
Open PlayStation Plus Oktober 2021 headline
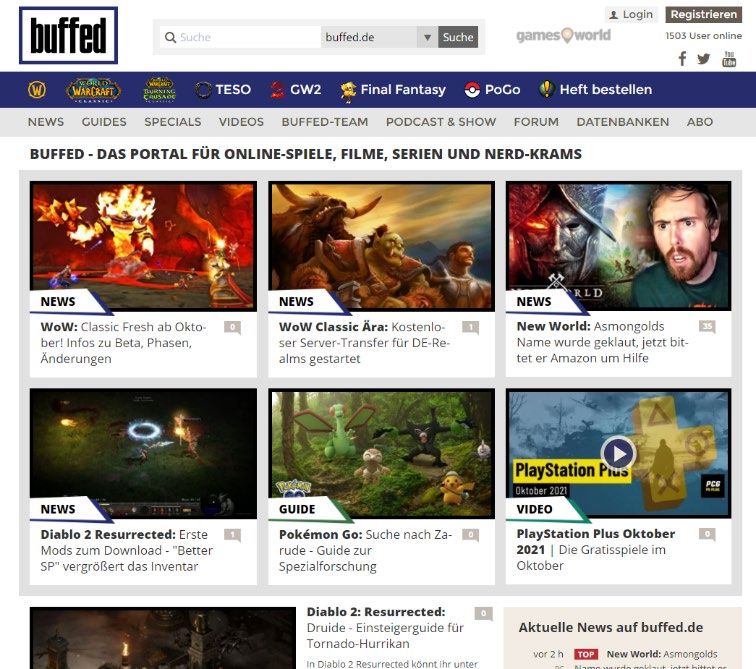coord(596,549)
